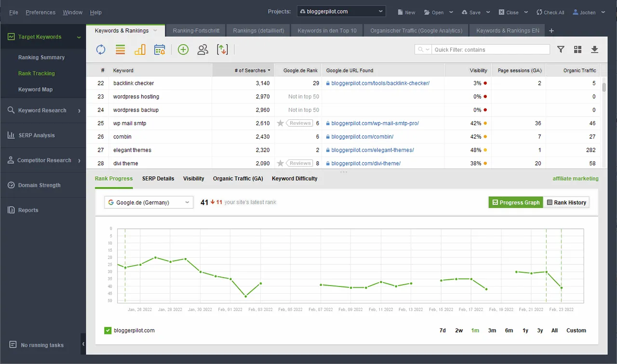Click the search magnifier in Quick Filter
The width and height of the screenshot is (617, 364).
coord(421,50)
